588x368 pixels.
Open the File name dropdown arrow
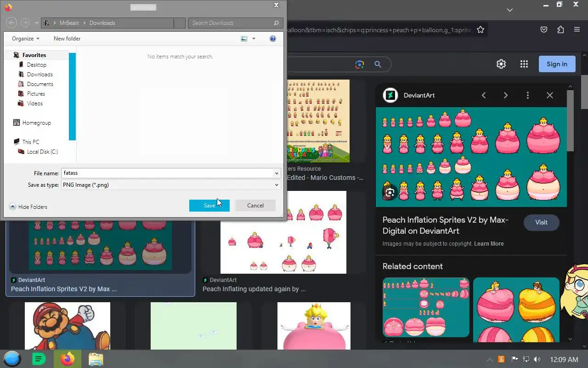[277, 173]
